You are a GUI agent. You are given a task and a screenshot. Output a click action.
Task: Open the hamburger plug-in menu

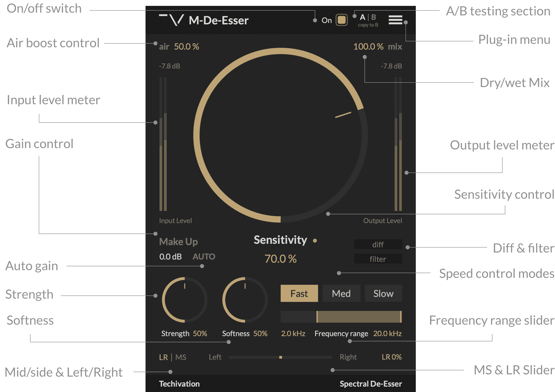[395, 20]
